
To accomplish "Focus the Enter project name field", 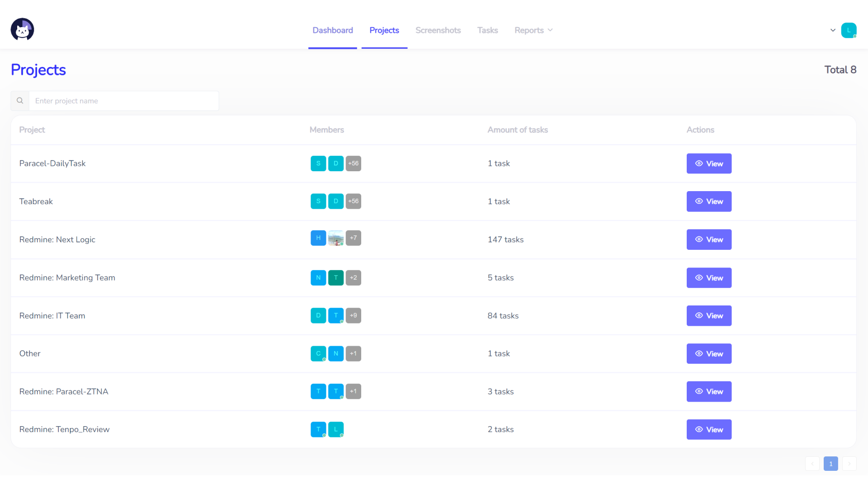I will pos(124,101).
